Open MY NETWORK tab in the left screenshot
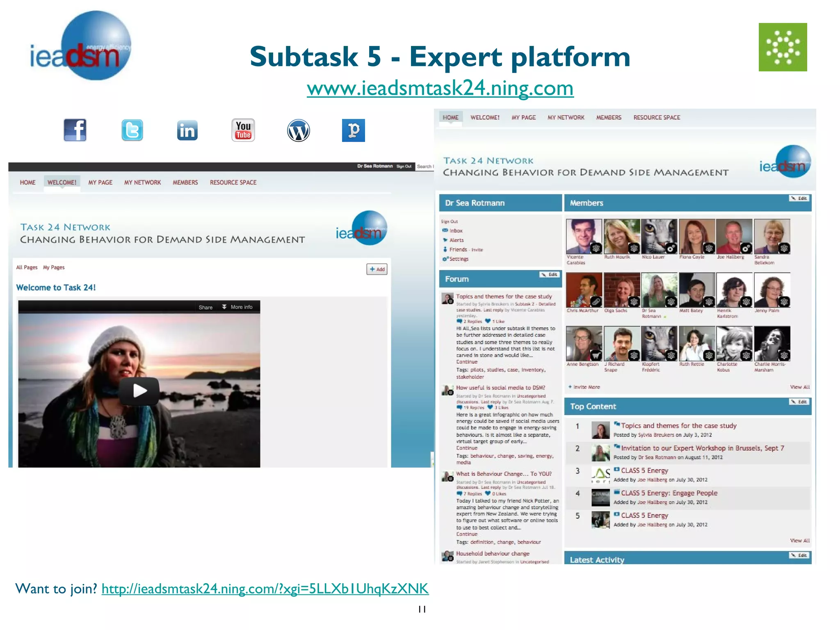This screenshot has height=630, width=840. coord(143,183)
